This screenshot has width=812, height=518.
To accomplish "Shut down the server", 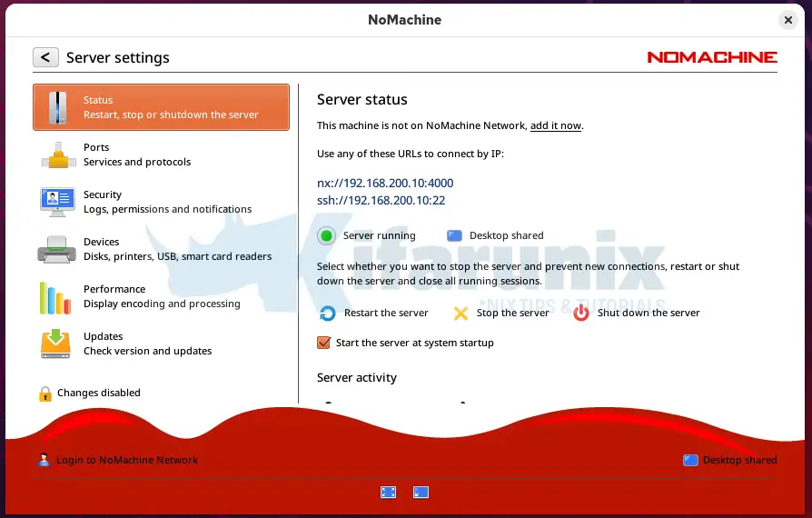I will click(x=637, y=314).
